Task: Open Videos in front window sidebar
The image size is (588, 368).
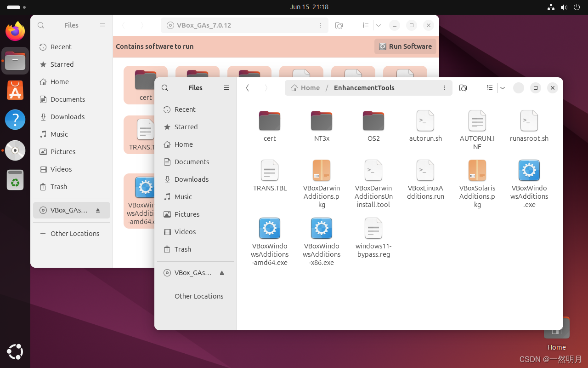Action: coord(196,232)
